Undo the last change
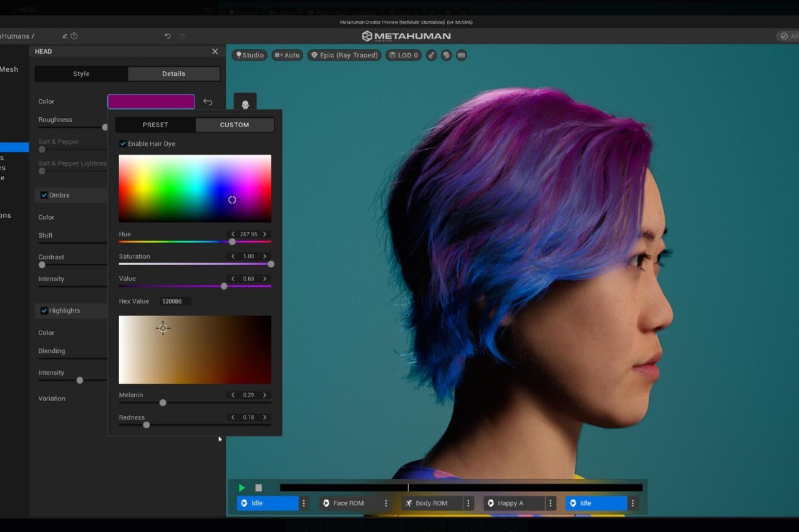The image size is (799, 532). (x=167, y=36)
